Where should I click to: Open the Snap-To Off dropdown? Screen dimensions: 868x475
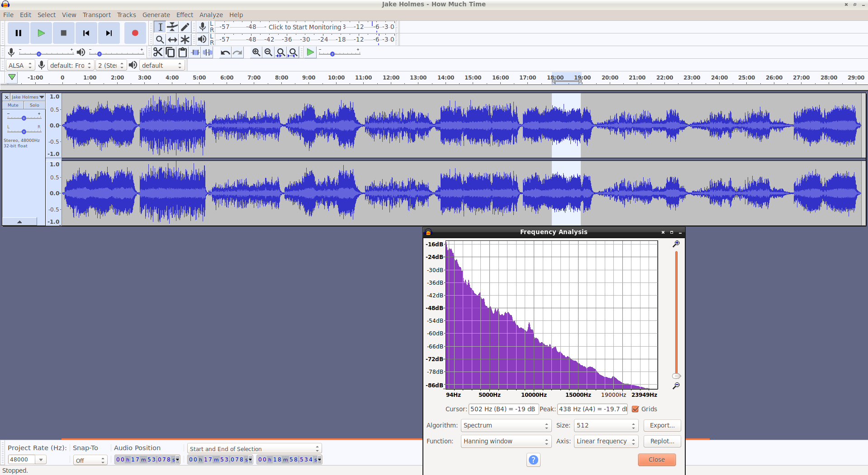pyautogui.click(x=90, y=460)
